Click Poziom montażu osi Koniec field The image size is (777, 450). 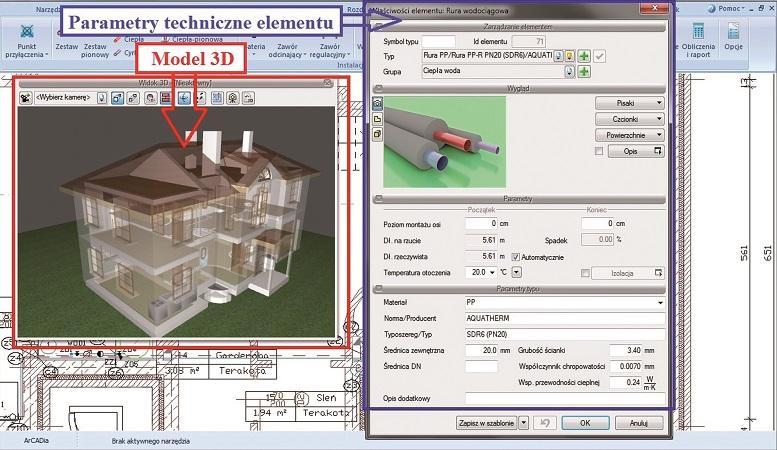coord(598,224)
